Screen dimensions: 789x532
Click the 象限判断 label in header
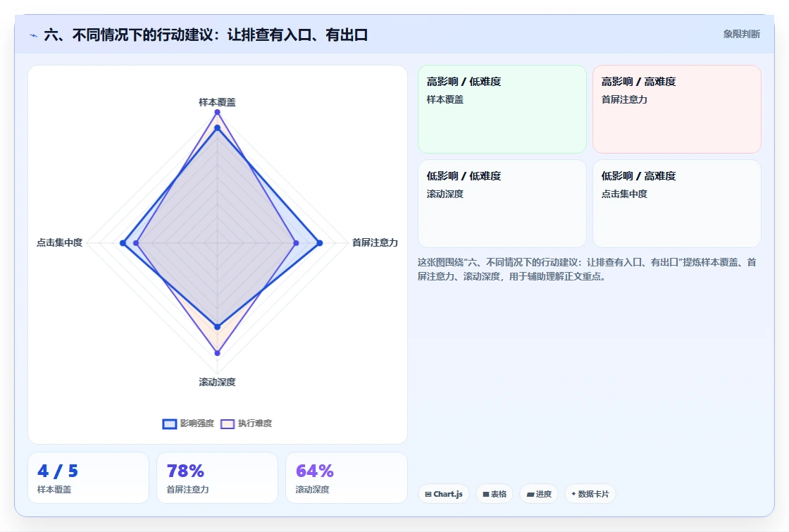coord(741,35)
